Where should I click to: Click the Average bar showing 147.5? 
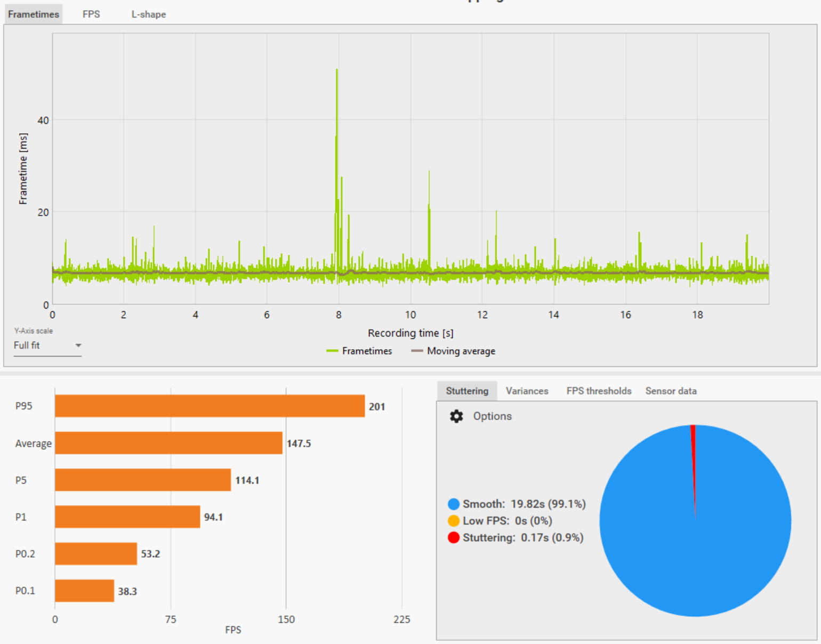pyautogui.click(x=168, y=443)
